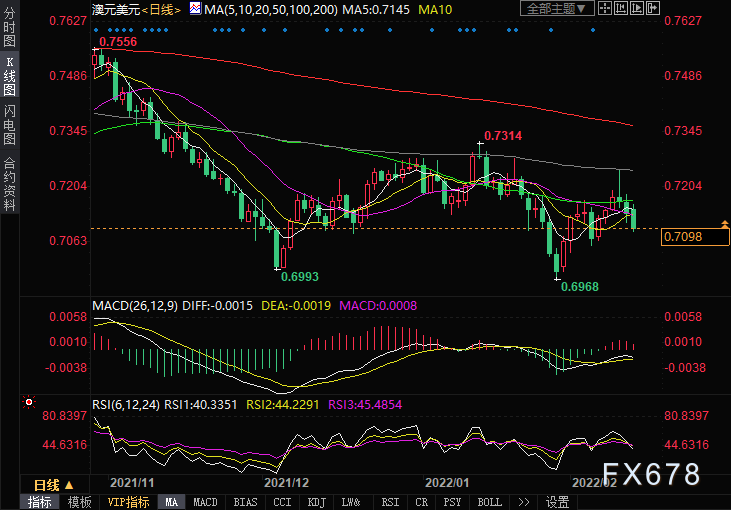Viewport: 731px width, 510px height.
Task: Select the MACD indicator button
Action: tap(205, 502)
